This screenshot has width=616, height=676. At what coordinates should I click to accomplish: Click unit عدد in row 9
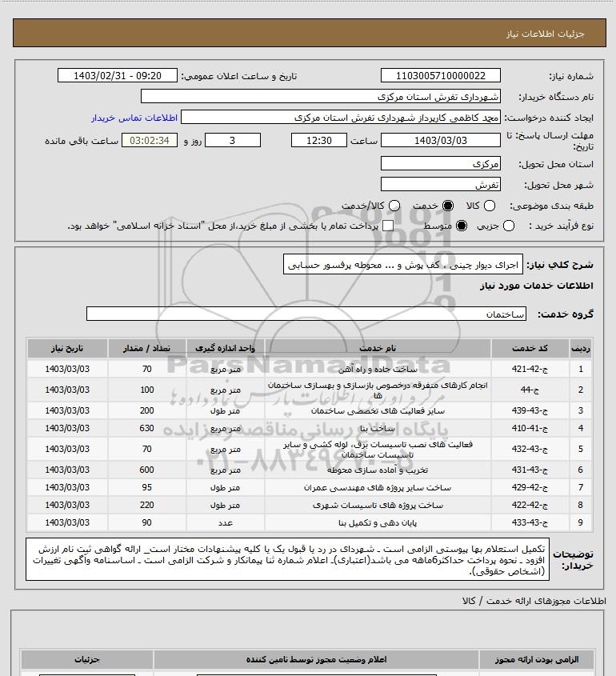pyautogui.click(x=225, y=522)
